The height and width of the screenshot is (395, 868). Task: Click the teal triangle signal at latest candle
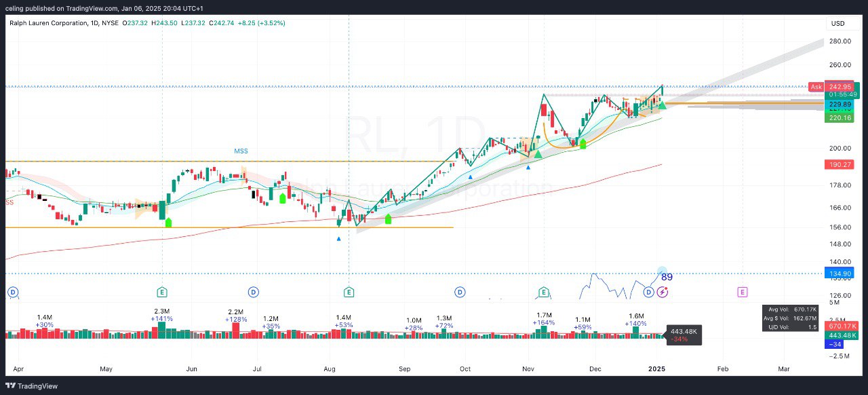[x=663, y=105]
